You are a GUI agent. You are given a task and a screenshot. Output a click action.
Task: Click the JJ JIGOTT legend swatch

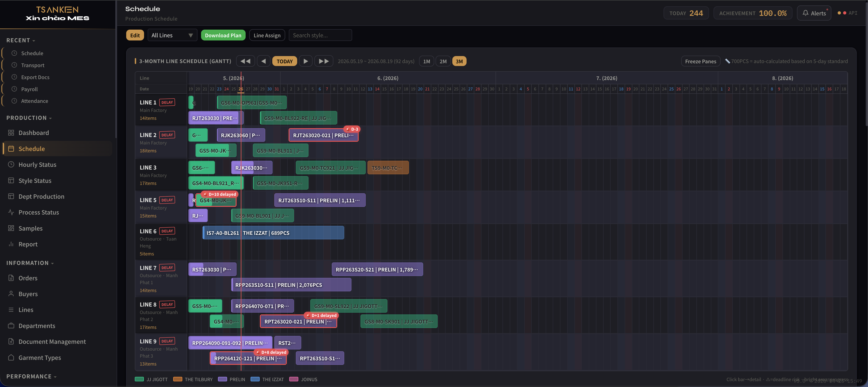139,379
